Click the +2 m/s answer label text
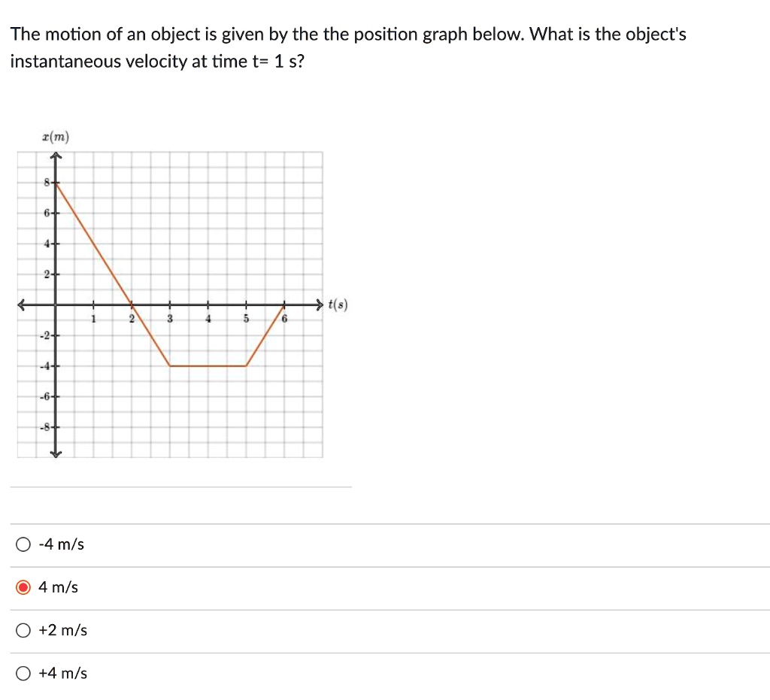Image resolution: width=770 pixels, height=700 pixels. coord(63,630)
